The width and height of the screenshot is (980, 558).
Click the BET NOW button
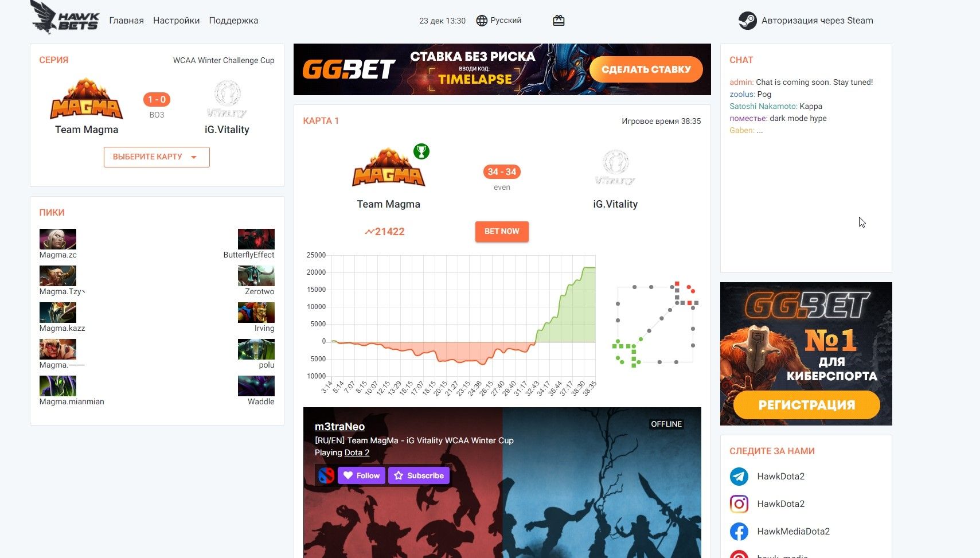coord(502,232)
